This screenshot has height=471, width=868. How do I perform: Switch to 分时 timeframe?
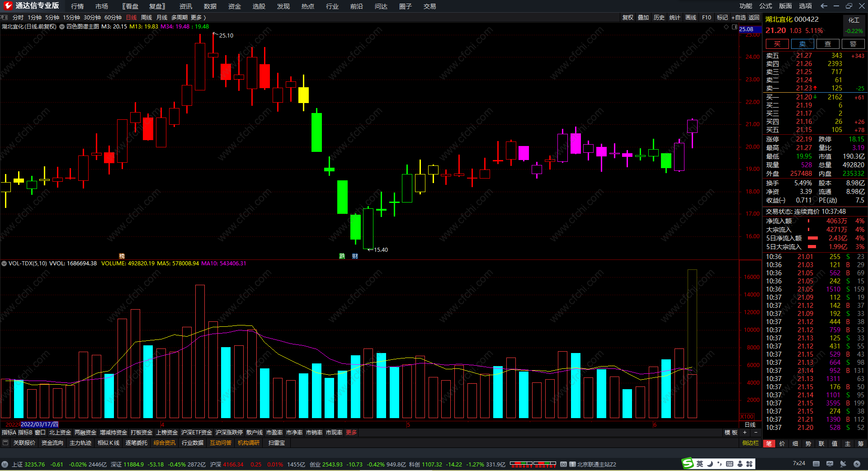point(18,18)
